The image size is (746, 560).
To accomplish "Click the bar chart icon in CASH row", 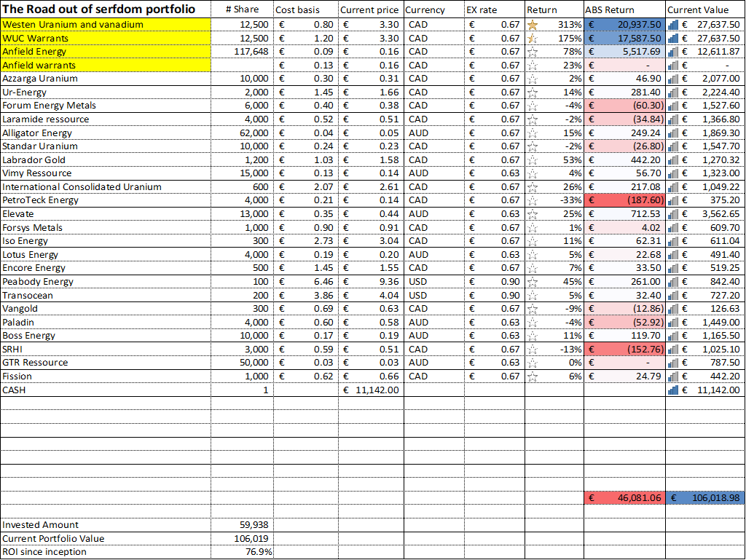I will point(672,390).
